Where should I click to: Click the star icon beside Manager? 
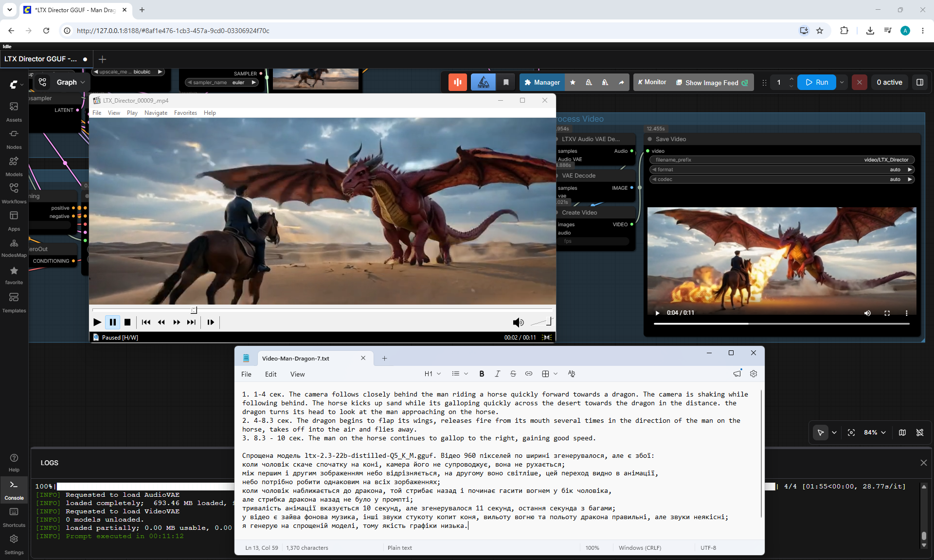(573, 82)
